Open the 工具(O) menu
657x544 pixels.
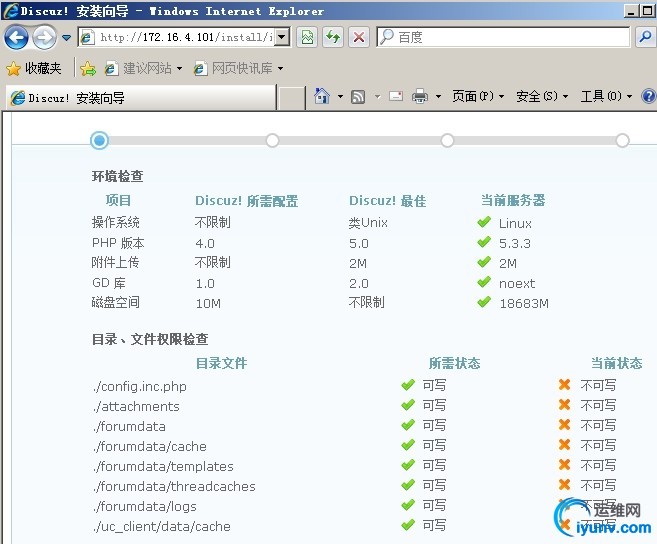coord(606,96)
